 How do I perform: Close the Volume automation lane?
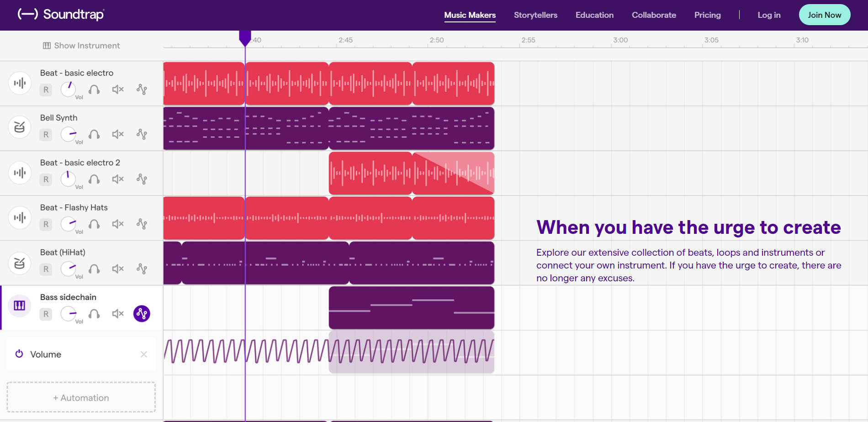tap(143, 354)
